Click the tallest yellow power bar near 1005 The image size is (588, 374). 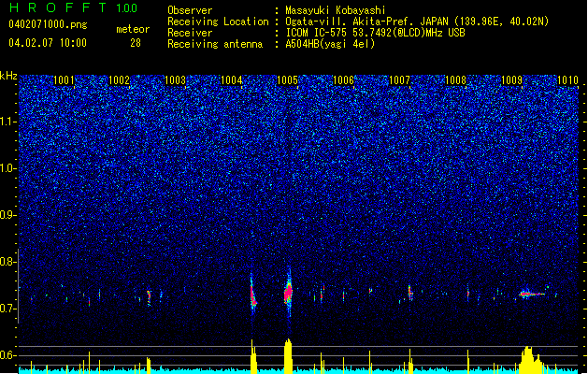(x=288, y=356)
